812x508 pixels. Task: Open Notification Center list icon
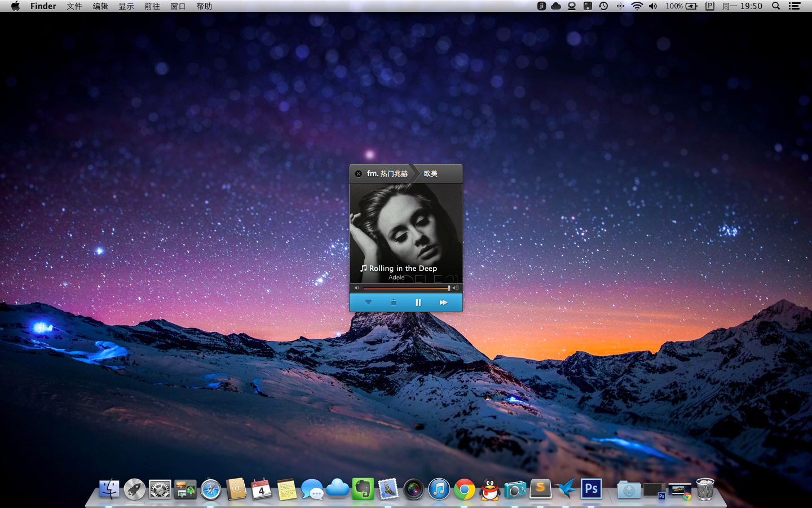[795, 6]
